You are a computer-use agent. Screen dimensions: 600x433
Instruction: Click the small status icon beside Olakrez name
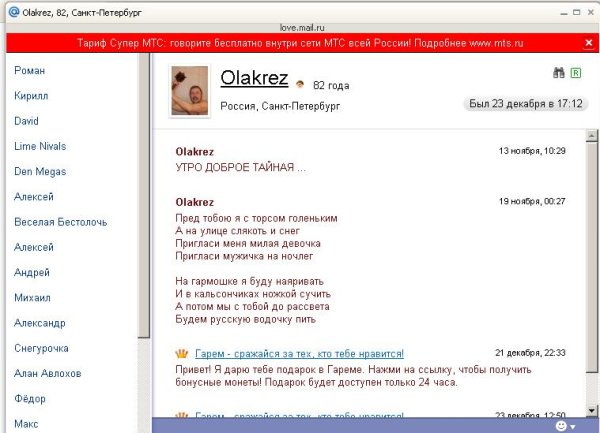300,84
